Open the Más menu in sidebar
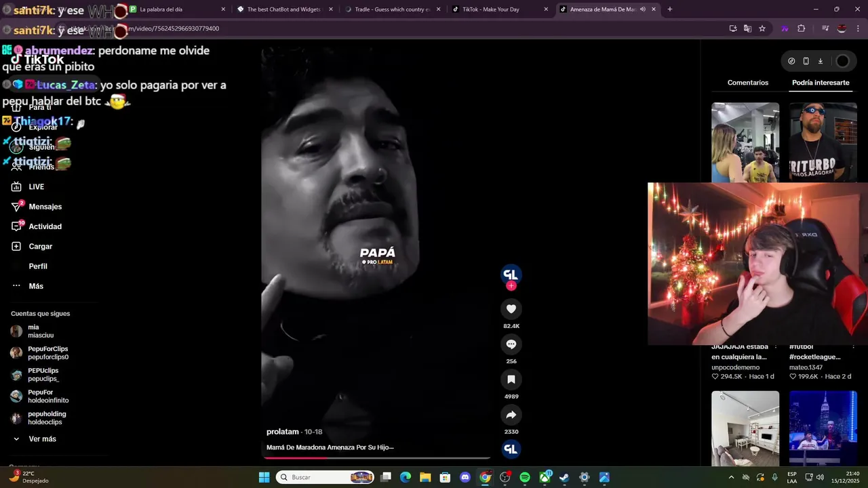 tap(36, 286)
